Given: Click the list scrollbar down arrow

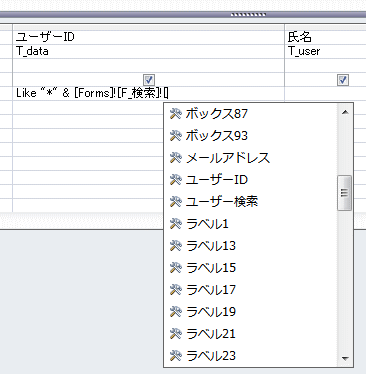Looking at the screenshot, I should click(345, 359).
